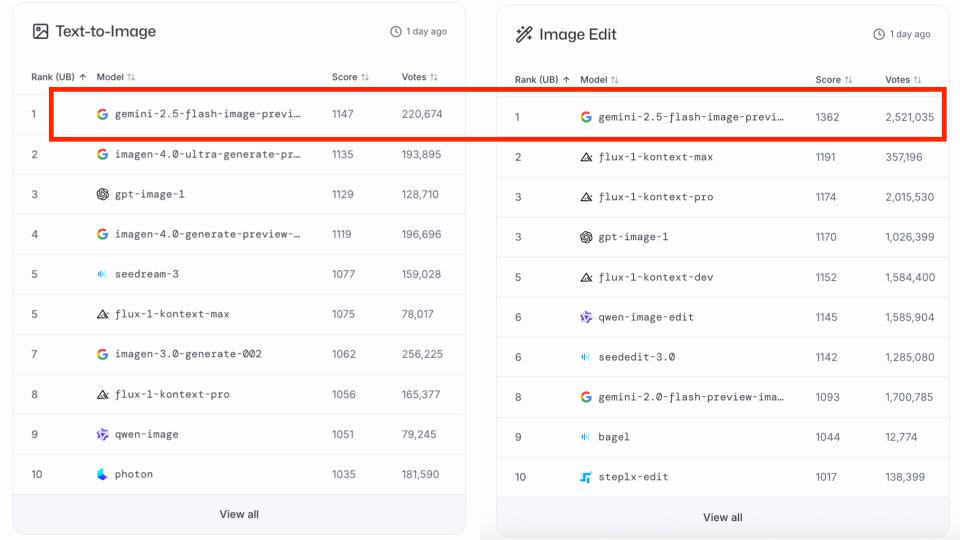Click the photon logo icon
The image size is (960, 540).
[102, 474]
